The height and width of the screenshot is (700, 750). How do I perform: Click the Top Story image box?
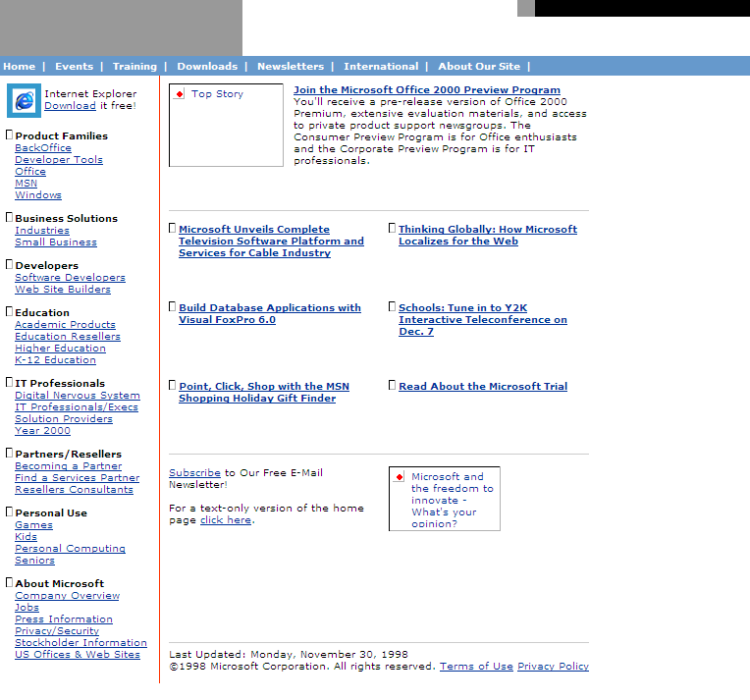pyautogui.click(x=226, y=126)
